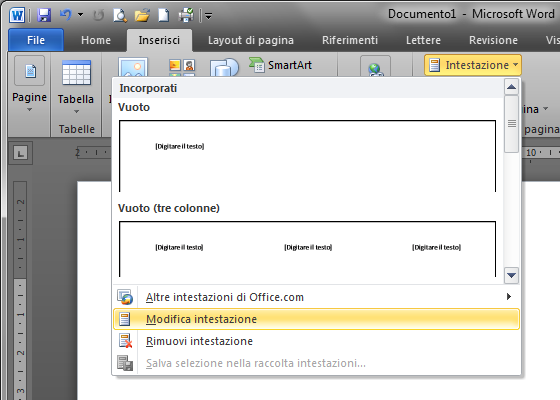The width and height of the screenshot is (560, 400).
Task: Toggle the Intestazione dropdown button
Action: 473,65
